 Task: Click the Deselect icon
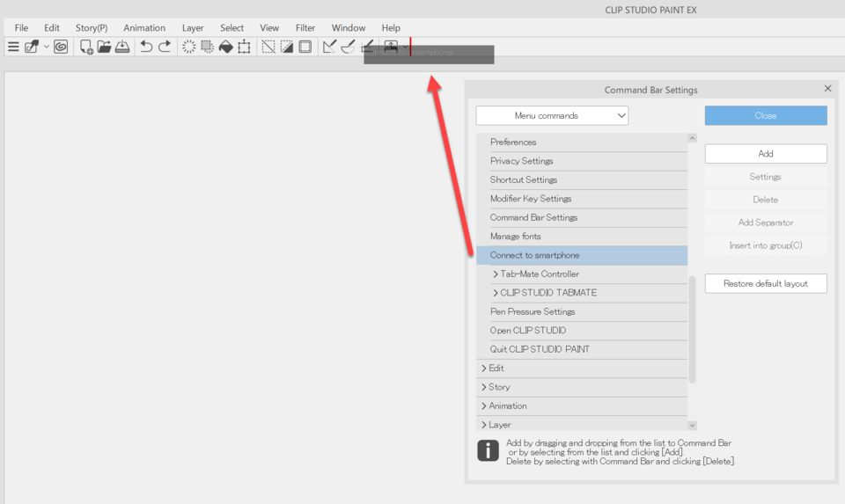(x=268, y=47)
